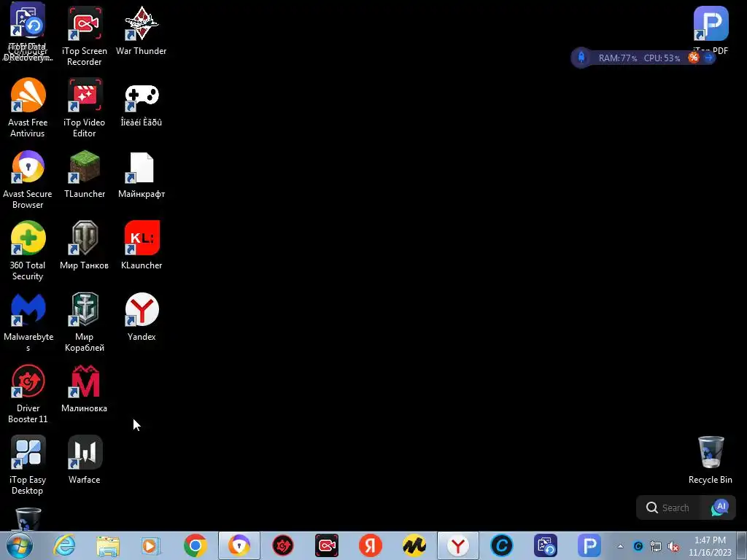Viewport: 747px width, 560px height.
Task: Open the yellow squiggle icon on the taskbar
Action: pyautogui.click(x=414, y=545)
